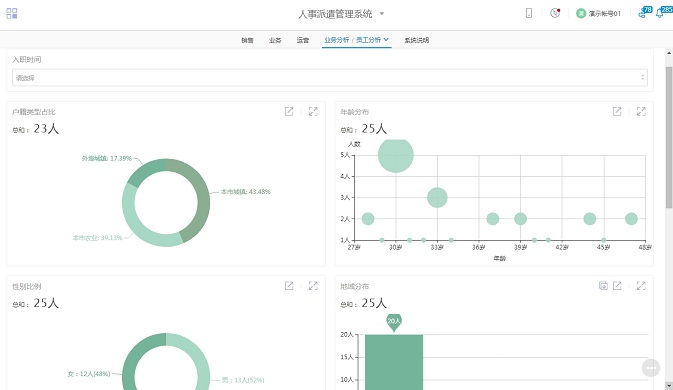Viewport: 673px width, 390px height.
Task: Click the leftmost 2人 bubble near 28岁
Action: pyautogui.click(x=368, y=219)
